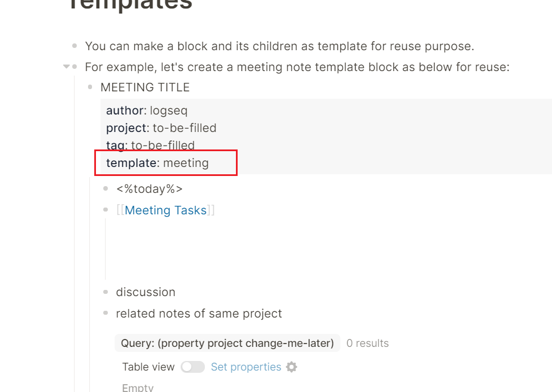The width and height of the screenshot is (552, 392).
Task: Click bullet beside Meeting Tasks block
Action: pos(106,210)
